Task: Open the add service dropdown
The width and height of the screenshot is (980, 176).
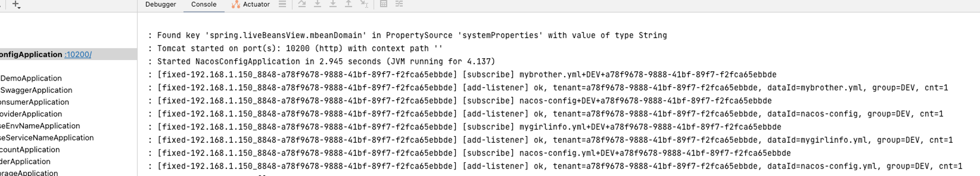Action: tap(16, 4)
